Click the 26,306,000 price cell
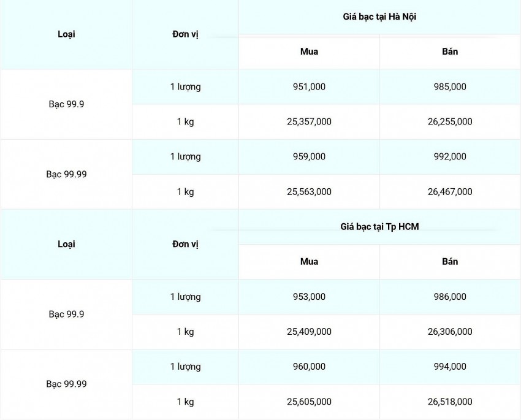521x420 pixels. tap(450, 332)
